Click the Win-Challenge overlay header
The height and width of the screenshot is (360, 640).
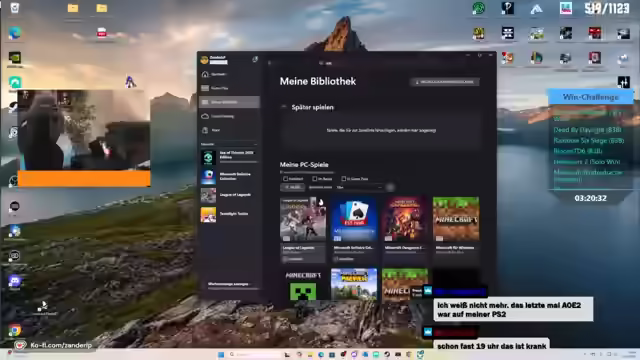pos(591,97)
